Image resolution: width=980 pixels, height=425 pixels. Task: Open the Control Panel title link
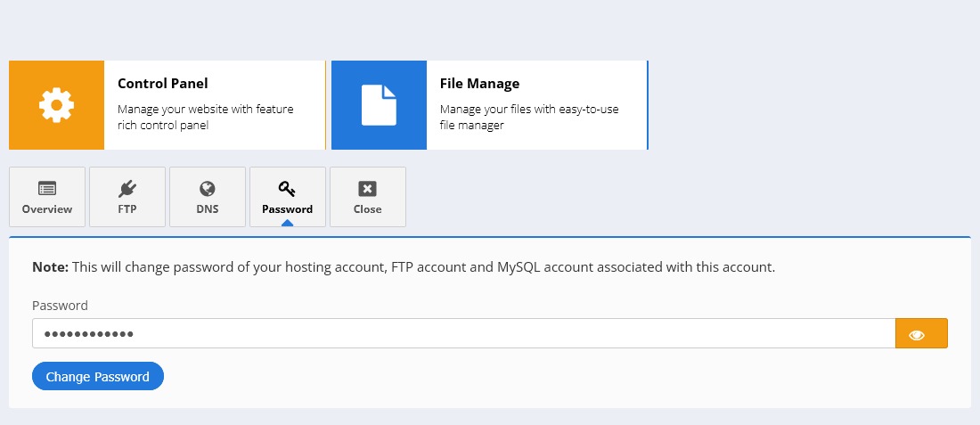(x=163, y=83)
